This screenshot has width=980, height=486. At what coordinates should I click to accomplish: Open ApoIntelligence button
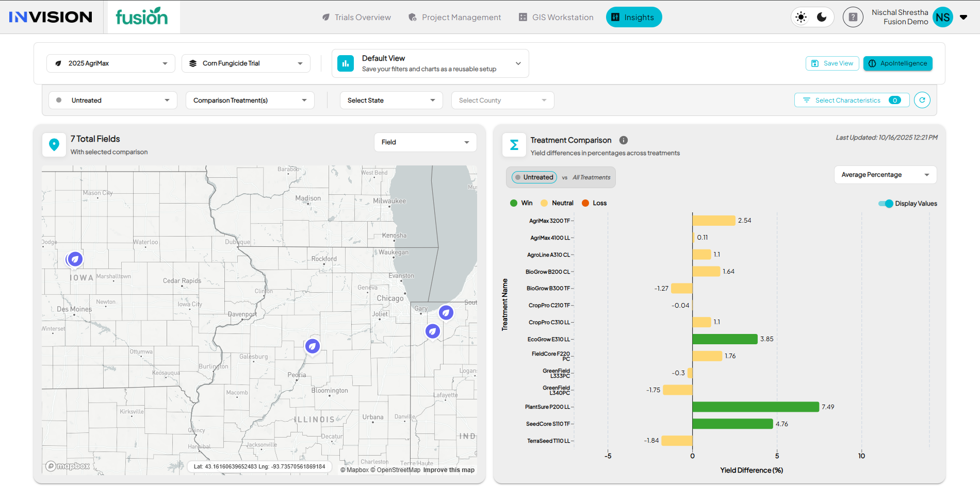(x=897, y=63)
